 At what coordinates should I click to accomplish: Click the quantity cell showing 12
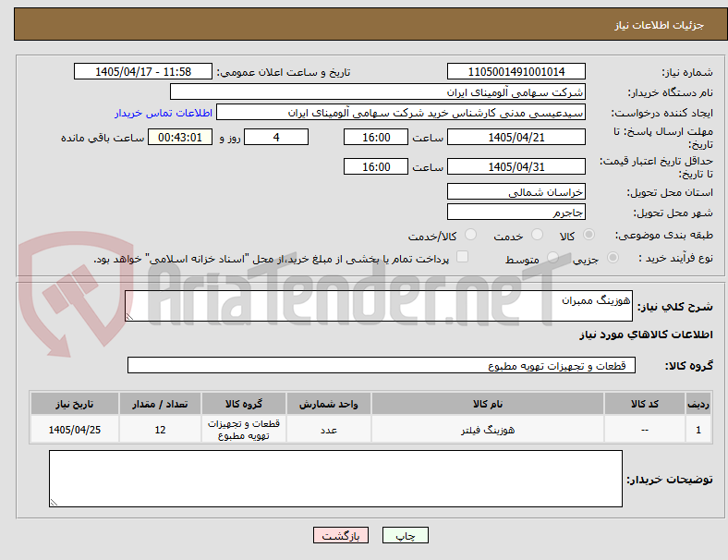[160, 430]
